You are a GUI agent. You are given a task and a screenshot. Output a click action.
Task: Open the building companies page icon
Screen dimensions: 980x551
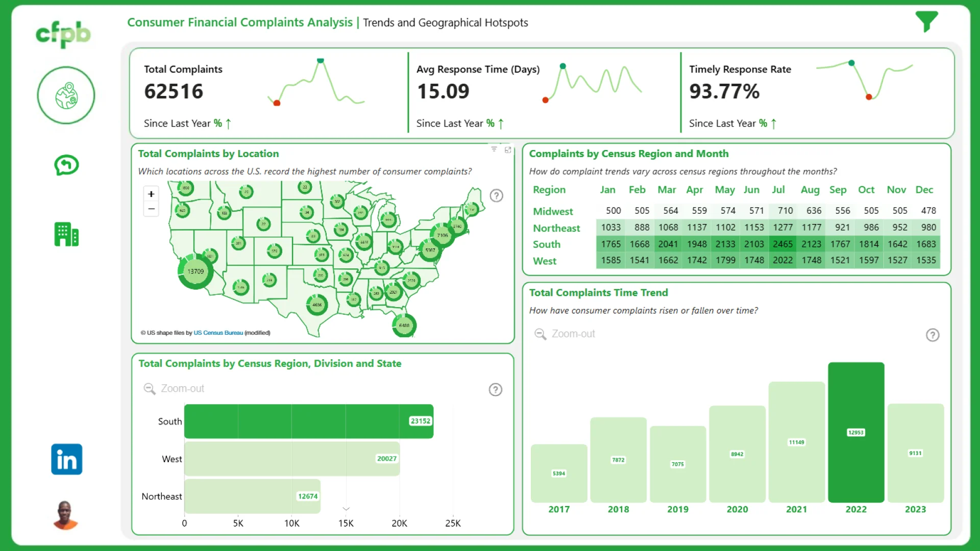[66, 235]
